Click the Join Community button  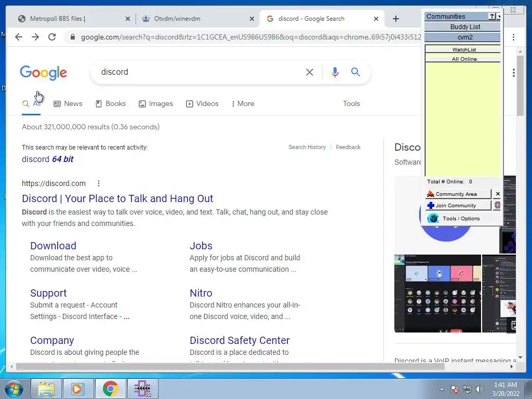(x=458, y=206)
